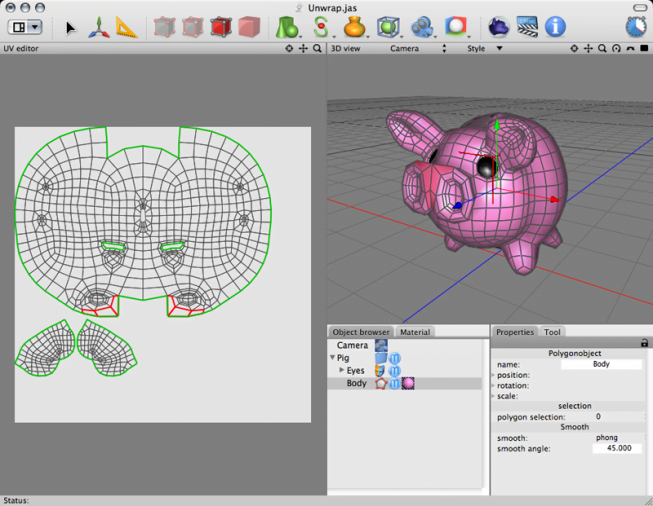This screenshot has height=506, width=653.
Task: Choose the move axis tool
Action: pos(99,27)
